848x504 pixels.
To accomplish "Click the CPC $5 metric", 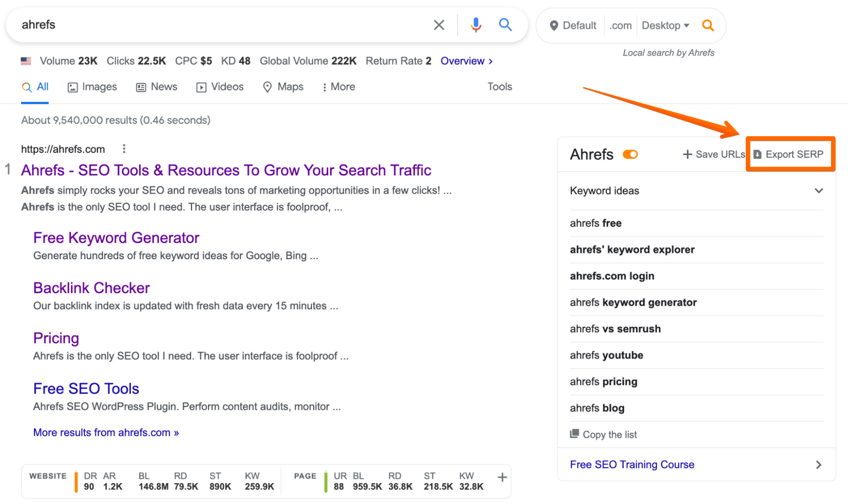I will pyautogui.click(x=193, y=61).
